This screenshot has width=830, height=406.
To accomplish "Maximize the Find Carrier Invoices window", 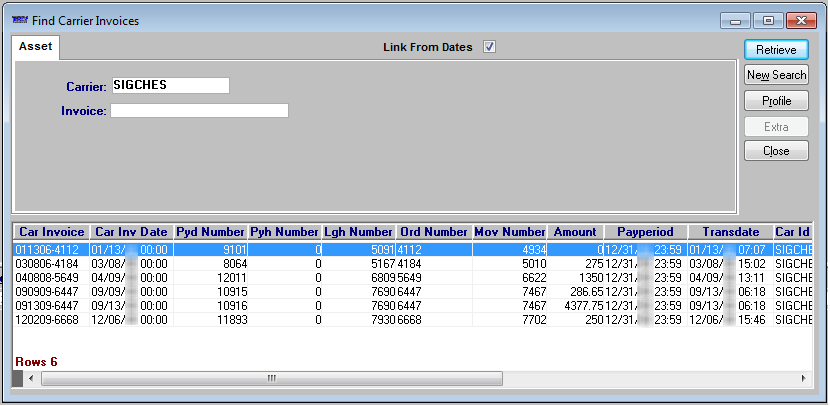I will (x=768, y=20).
